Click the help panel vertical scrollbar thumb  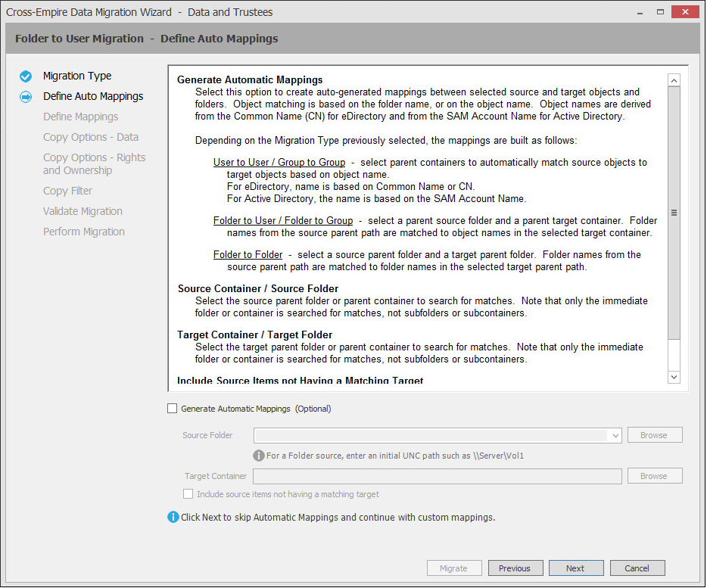[674, 213]
